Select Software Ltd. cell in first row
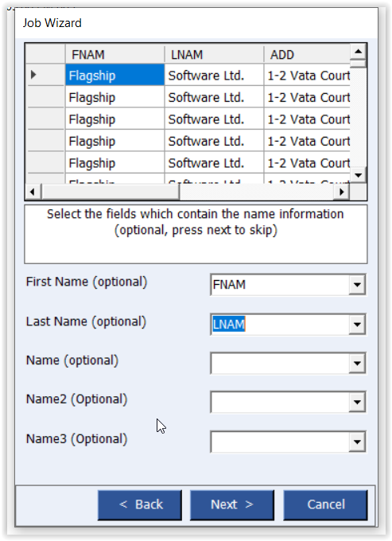Viewport: 392px width, 541px height. (x=214, y=75)
